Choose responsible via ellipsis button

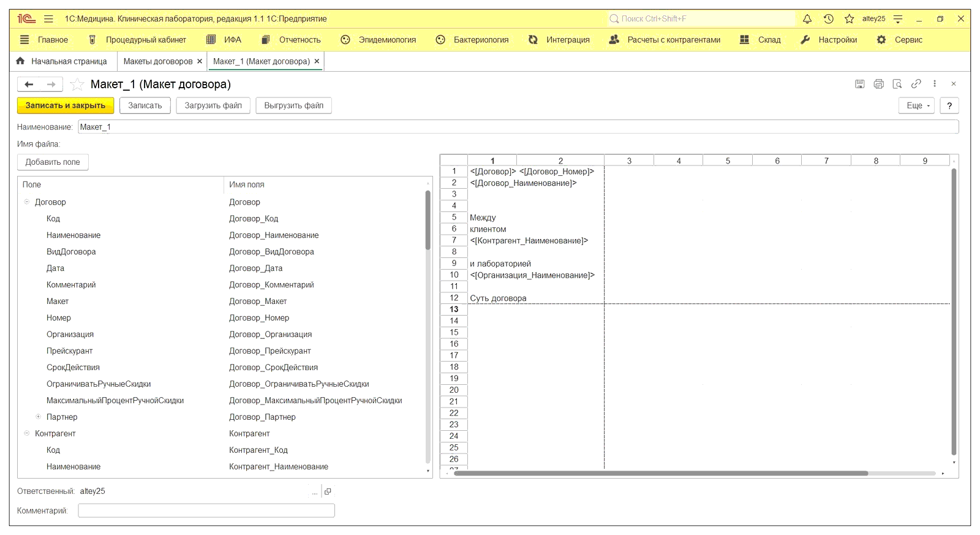(315, 491)
